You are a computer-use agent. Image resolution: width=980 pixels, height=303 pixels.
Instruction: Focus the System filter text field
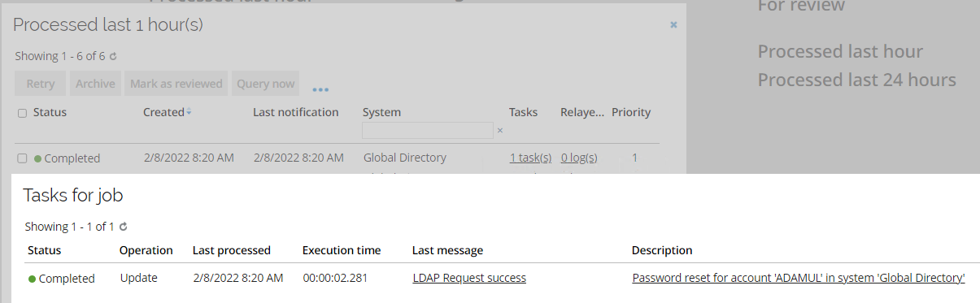coord(428,130)
